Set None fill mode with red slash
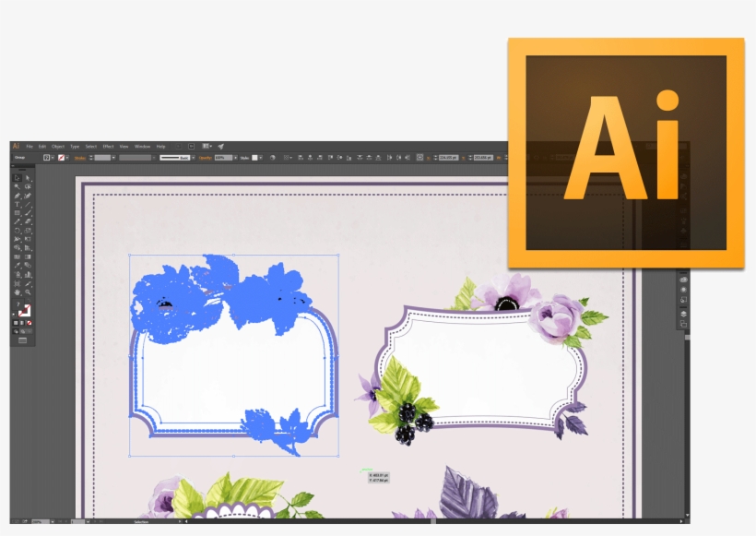This screenshot has width=756, height=536. 29,323
